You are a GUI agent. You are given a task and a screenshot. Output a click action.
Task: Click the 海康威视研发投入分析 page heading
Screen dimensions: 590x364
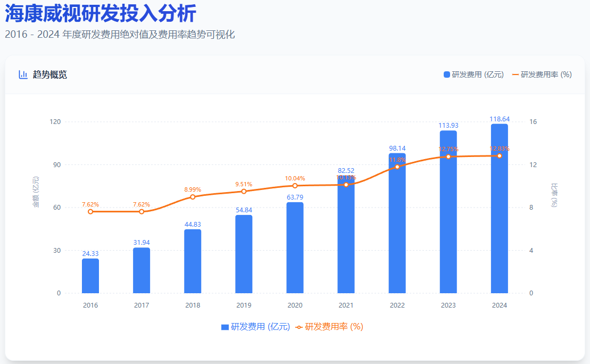coord(101,13)
